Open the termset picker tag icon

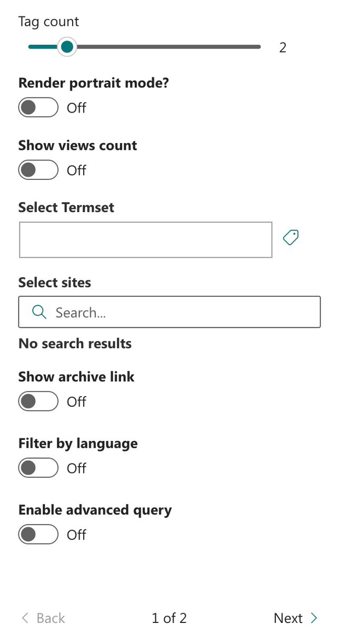(290, 238)
